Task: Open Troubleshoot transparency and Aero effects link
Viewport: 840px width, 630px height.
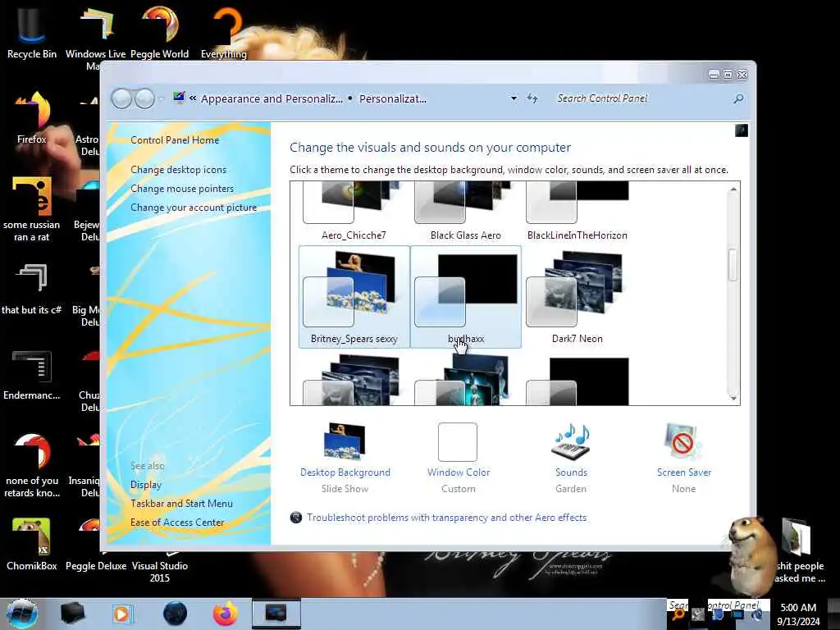Action: pyautogui.click(x=446, y=518)
